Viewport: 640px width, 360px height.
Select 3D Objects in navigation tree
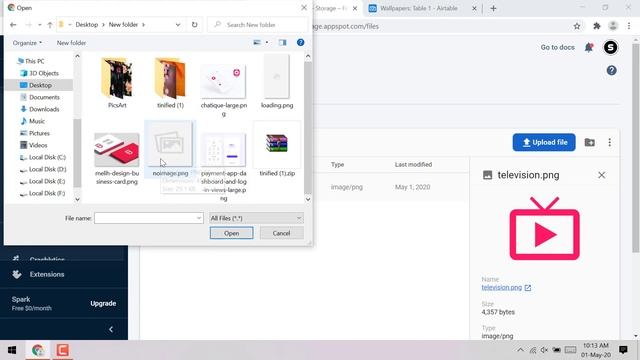[x=40, y=73]
